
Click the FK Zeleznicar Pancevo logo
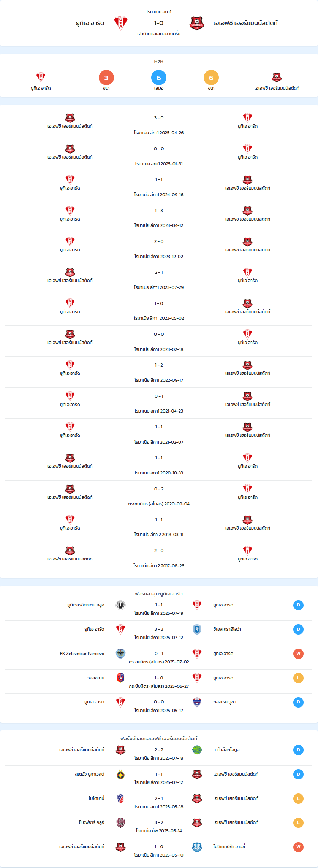120,654
